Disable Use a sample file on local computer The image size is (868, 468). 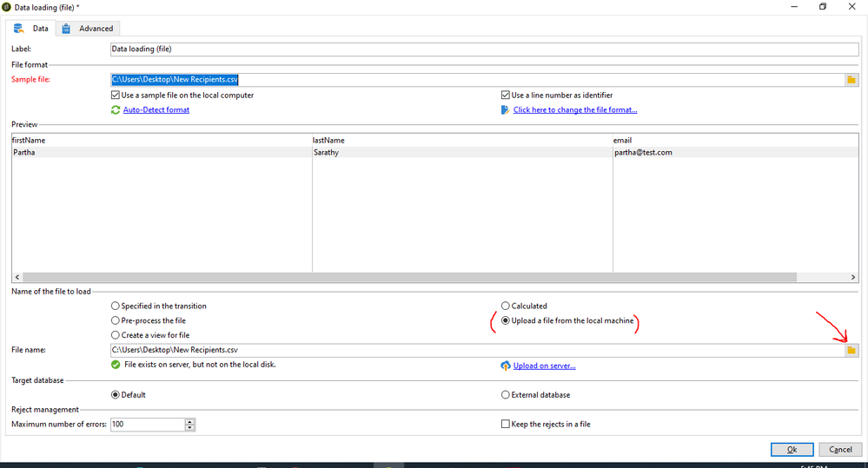click(116, 96)
